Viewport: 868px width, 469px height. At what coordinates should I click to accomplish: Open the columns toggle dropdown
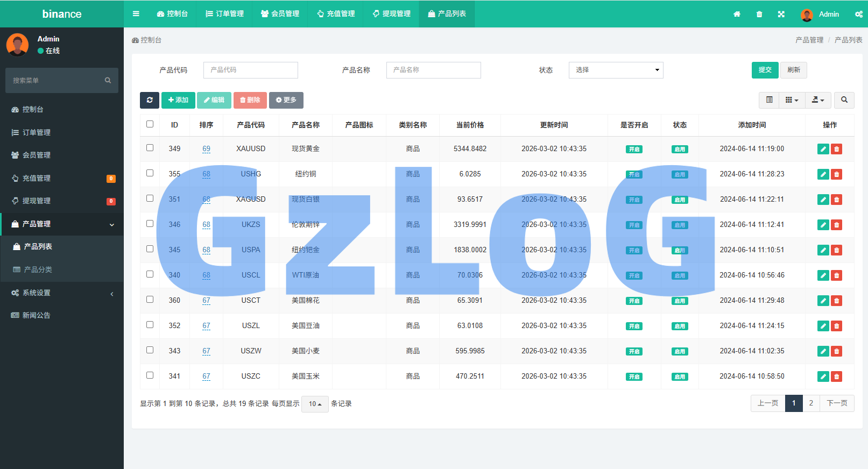click(x=792, y=100)
